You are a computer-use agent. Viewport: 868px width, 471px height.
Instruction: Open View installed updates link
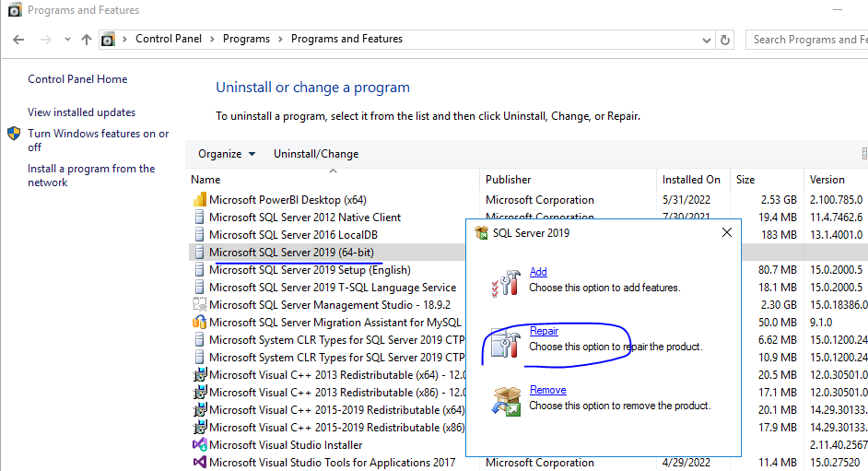pyautogui.click(x=81, y=112)
